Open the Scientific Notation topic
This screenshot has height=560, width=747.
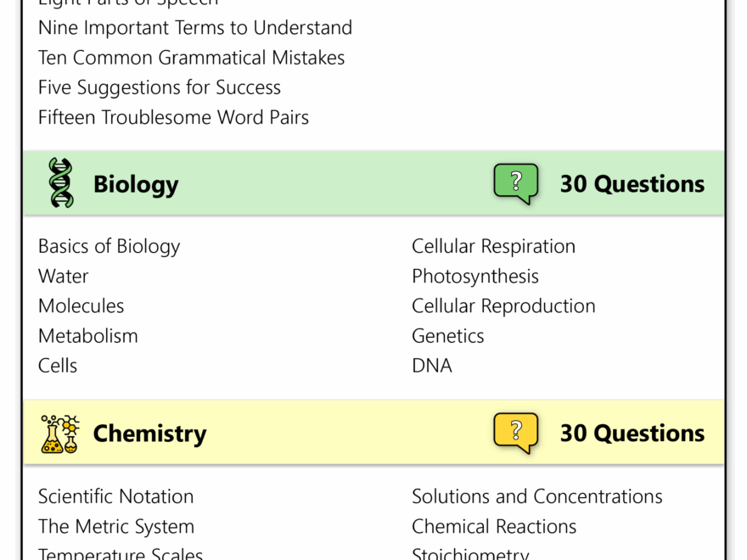click(x=116, y=496)
